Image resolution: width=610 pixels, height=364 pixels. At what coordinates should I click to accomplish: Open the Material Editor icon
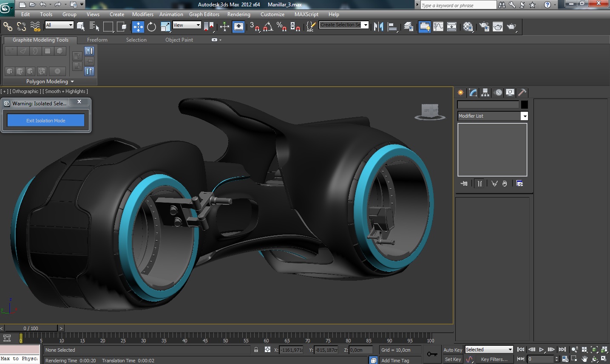click(468, 27)
